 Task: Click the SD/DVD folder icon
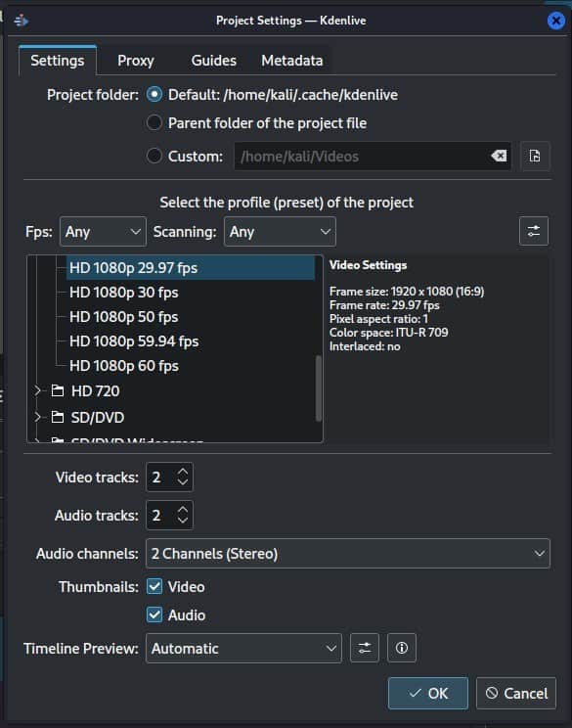tap(58, 417)
